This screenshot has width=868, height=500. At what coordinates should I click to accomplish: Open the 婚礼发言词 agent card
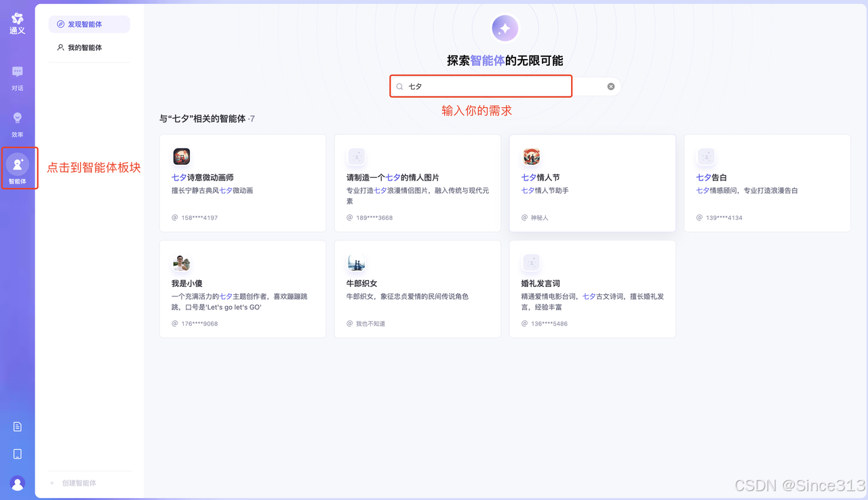(x=592, y=288)
